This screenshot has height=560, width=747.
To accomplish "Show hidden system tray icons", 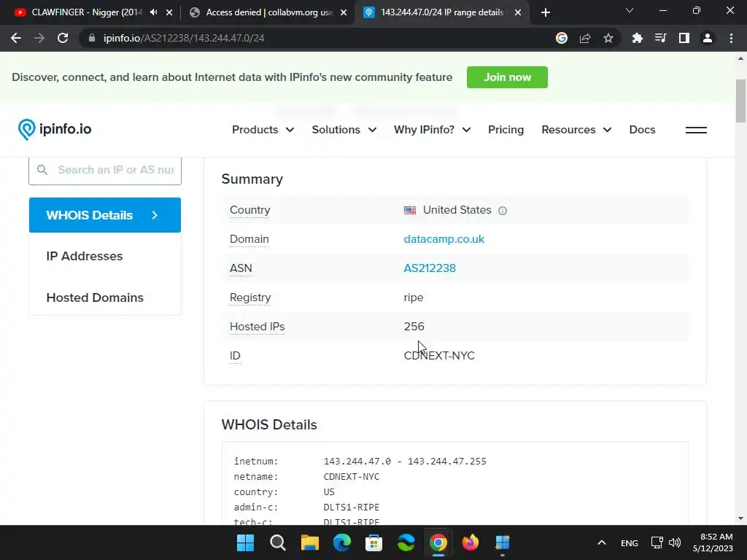I will (x=602, y=542).
